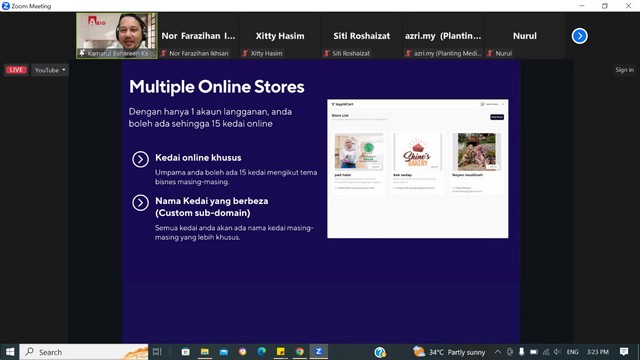640x360 pixels.
Task: Click the Zoom logo in the title bar
Action: coord(6,6)
